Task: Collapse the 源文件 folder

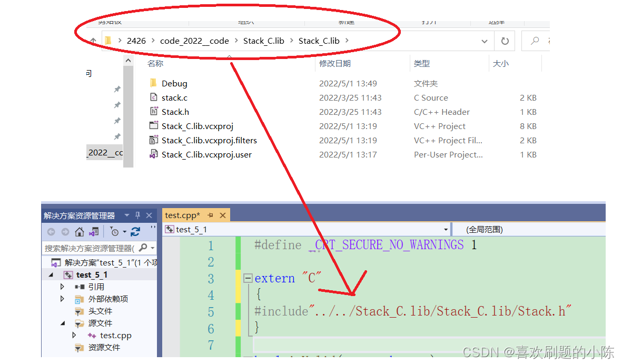Action: click(63, 323)
